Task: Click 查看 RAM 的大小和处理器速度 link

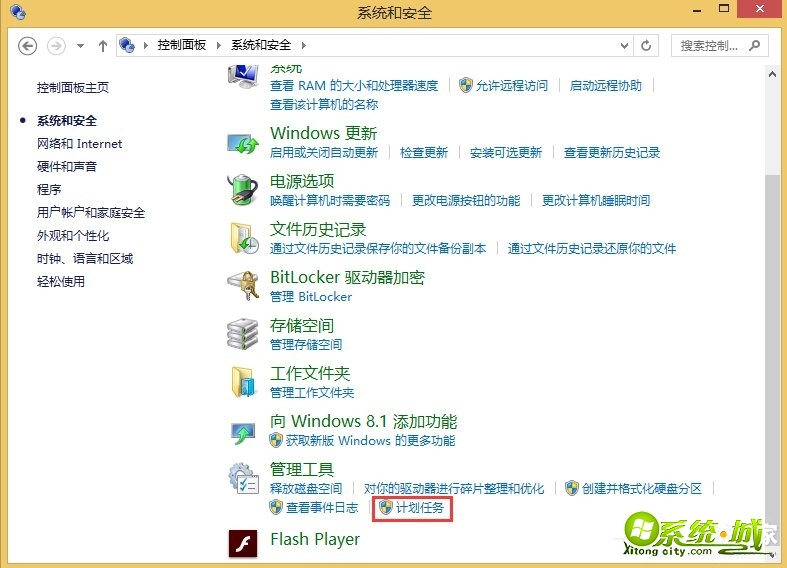Action: pyautogui.click(x=354, y=86)
